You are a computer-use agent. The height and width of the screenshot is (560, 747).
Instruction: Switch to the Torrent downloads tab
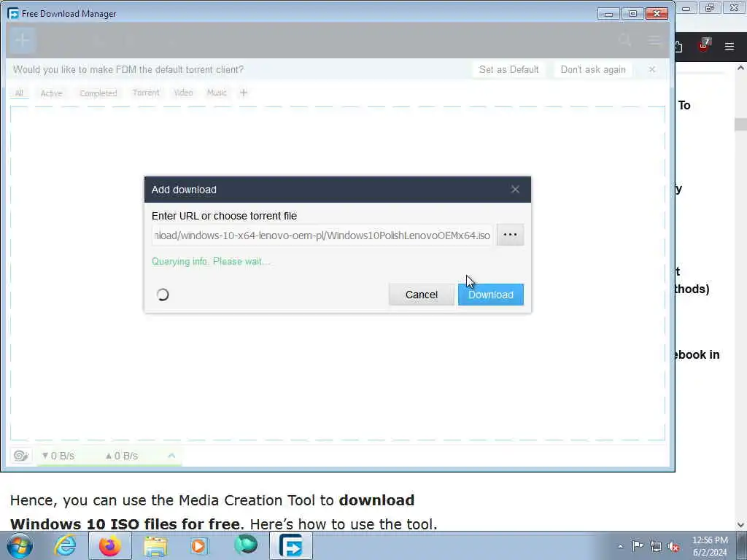coord(146,93)
